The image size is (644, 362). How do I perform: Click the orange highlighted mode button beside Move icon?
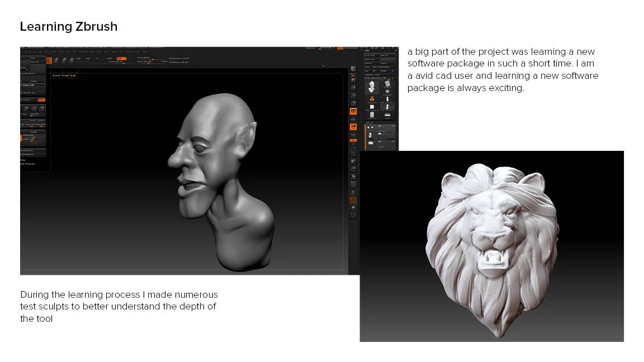point(49,60)
